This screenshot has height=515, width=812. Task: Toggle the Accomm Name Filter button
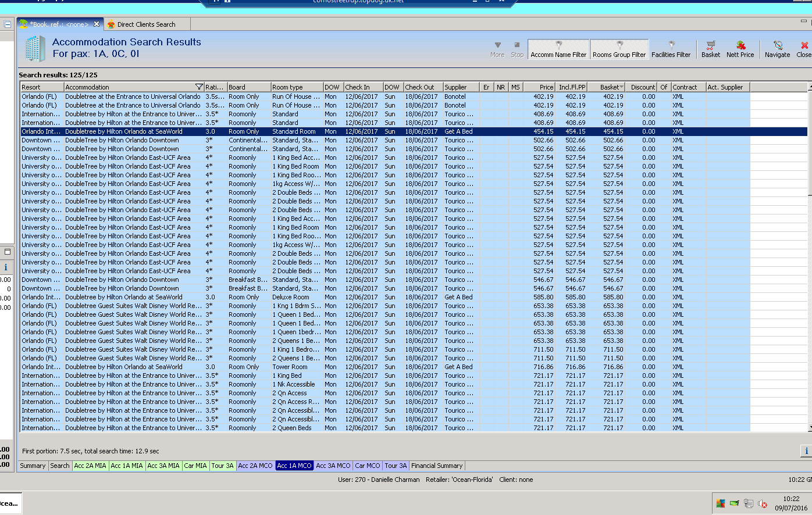[558, 49]
